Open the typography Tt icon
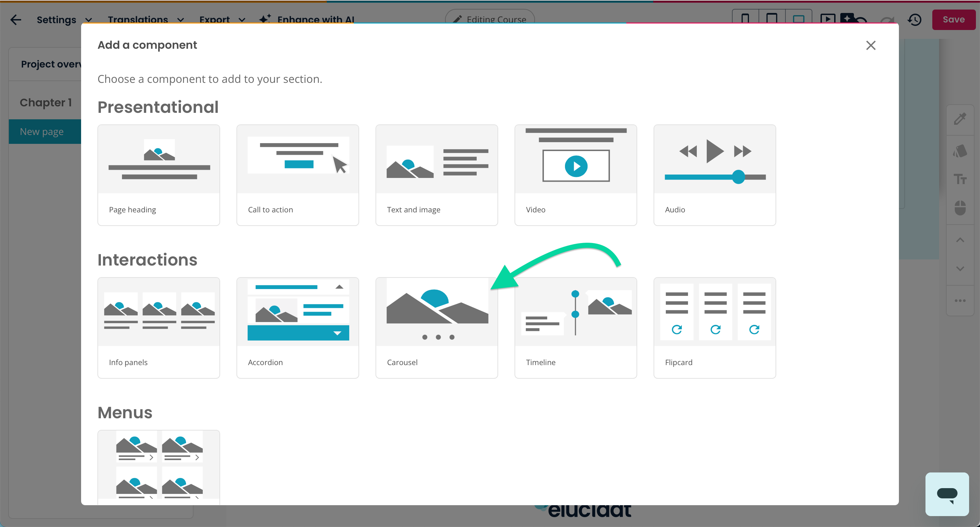The image size is (980, 527). pyautogui.click(x=960, y=179)
